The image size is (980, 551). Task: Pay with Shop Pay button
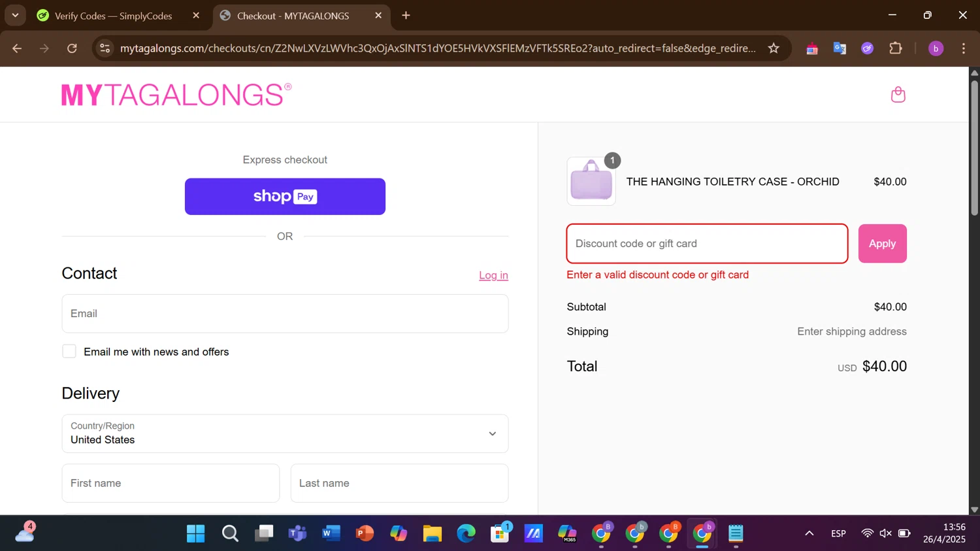[x=285, y=197]
